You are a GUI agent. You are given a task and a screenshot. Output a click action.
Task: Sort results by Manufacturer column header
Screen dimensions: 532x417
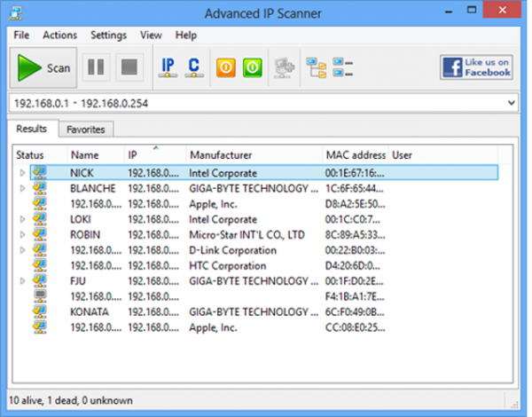(x=253, y=155)
